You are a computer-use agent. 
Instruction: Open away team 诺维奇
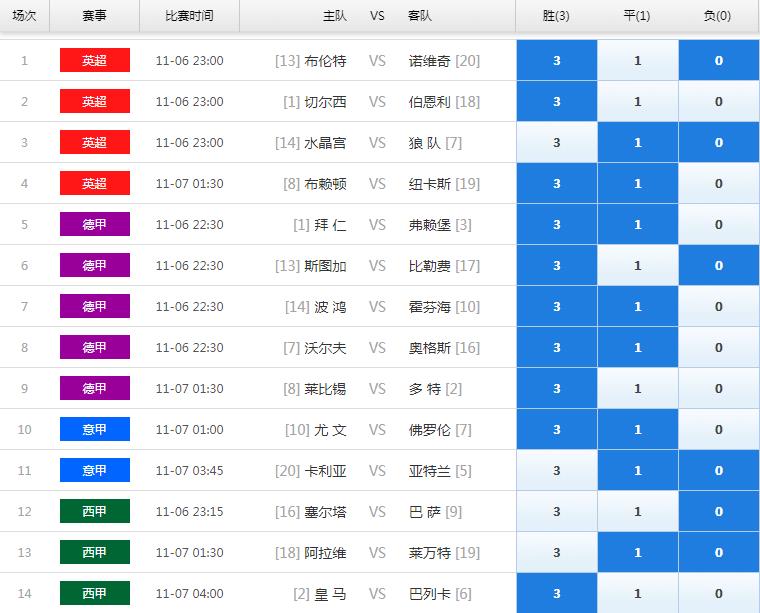pos(429,61)
